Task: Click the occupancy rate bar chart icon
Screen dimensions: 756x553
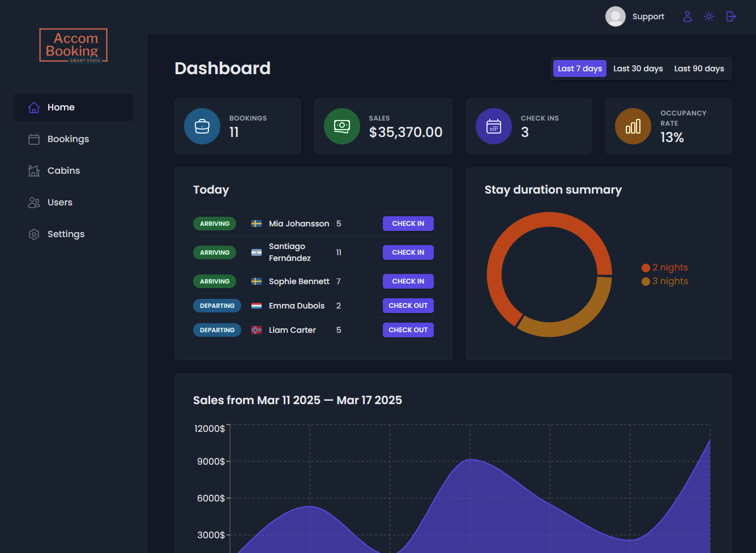Action: pyautogui.click(x=633, y=126)
